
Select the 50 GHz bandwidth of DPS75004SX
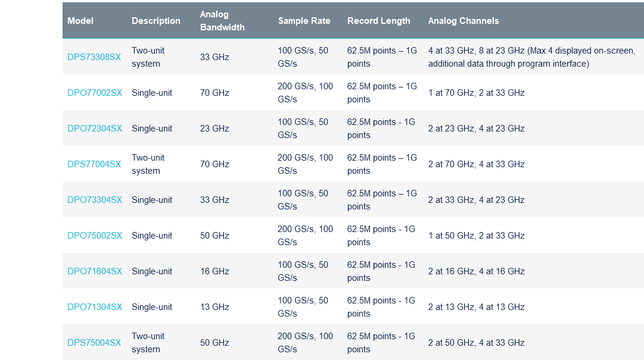[214, 342]
